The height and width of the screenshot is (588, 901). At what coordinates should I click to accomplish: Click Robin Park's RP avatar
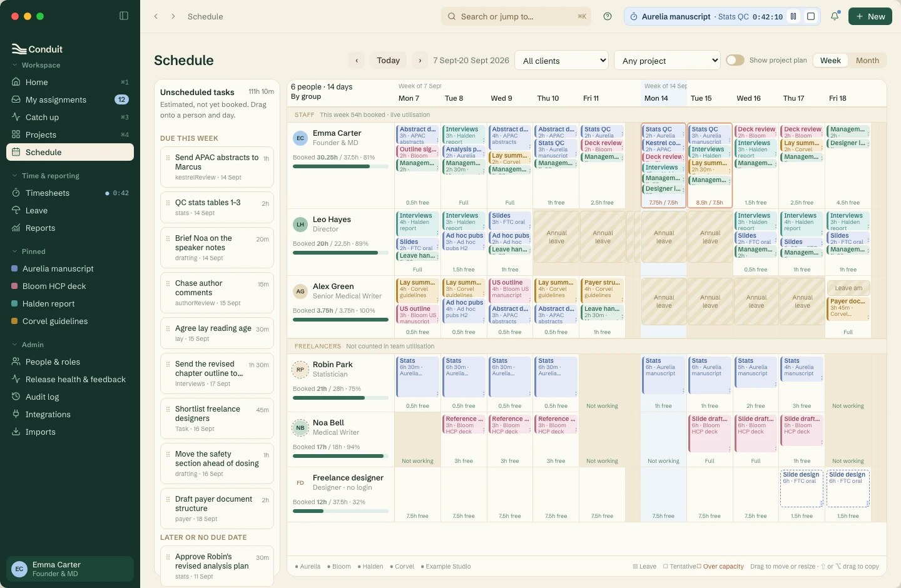pyautogui.click(x=300, y=369)
